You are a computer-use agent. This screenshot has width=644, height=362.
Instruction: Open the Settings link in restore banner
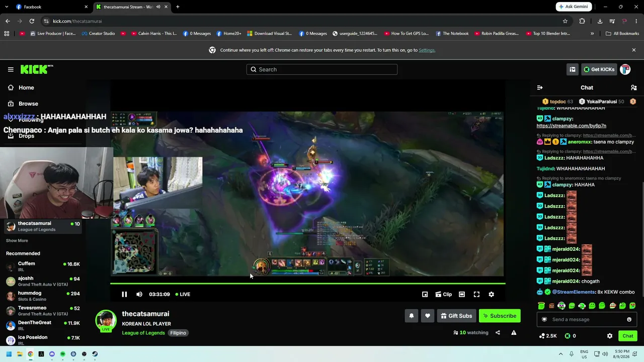pyautogui.click(x=427, y=50)
